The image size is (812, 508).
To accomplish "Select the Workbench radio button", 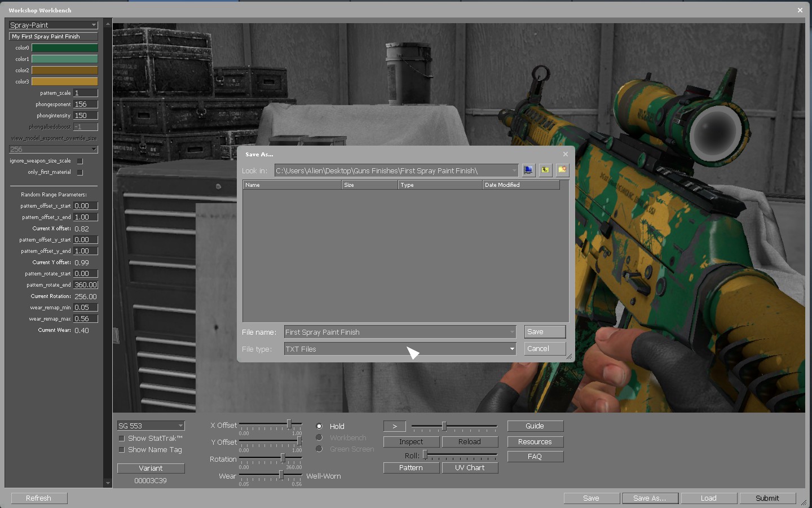I will click(319, 437).
